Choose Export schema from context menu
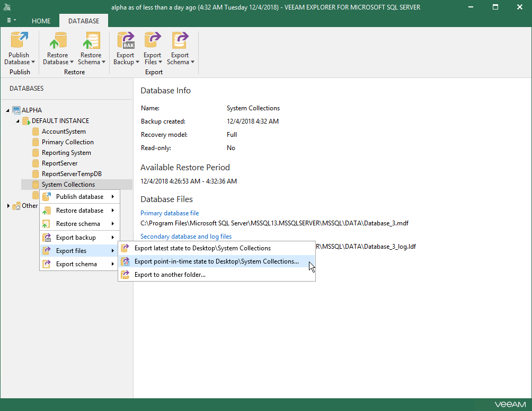Screen dimensions: 532x411 point(79,264)
